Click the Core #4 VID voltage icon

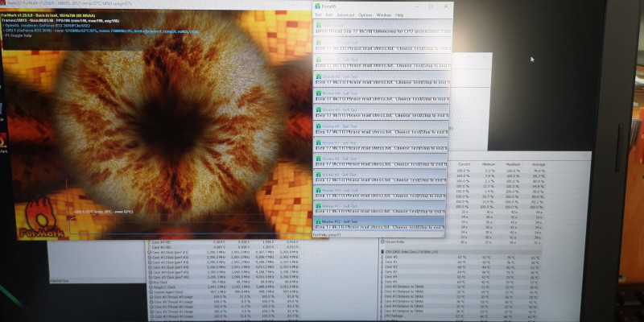coord(149,242)
